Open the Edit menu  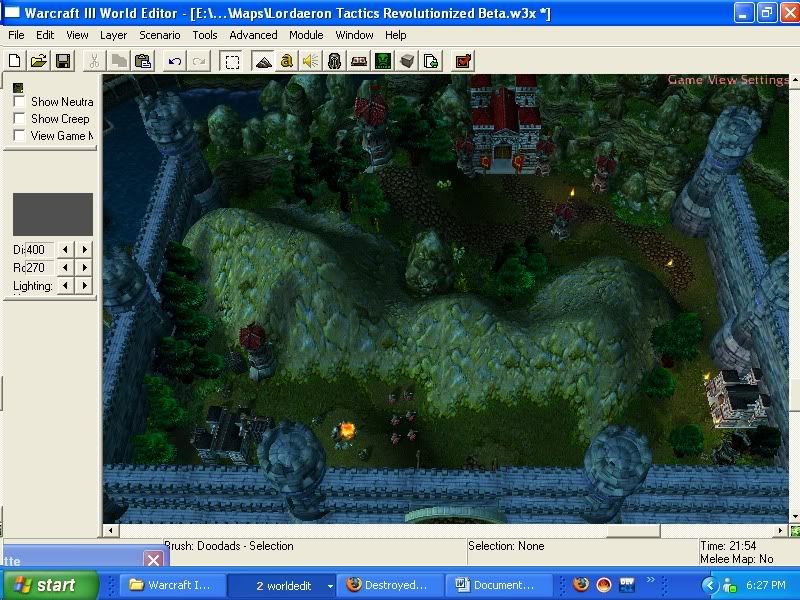click(x=45, y=35)
